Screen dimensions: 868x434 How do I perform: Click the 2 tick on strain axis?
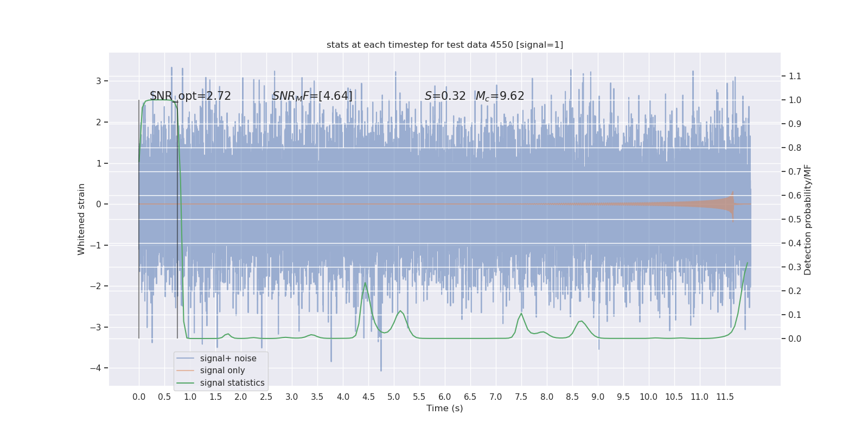click(99, 122)
